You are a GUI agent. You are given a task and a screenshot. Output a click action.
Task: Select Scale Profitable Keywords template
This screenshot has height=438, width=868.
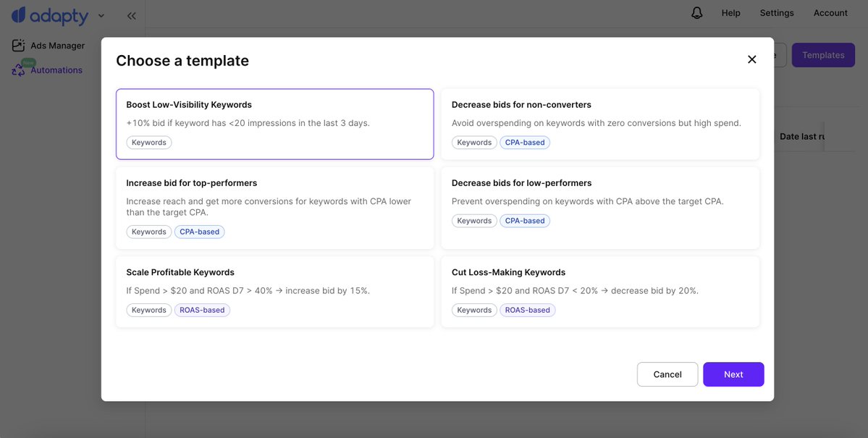click(274, 291)
